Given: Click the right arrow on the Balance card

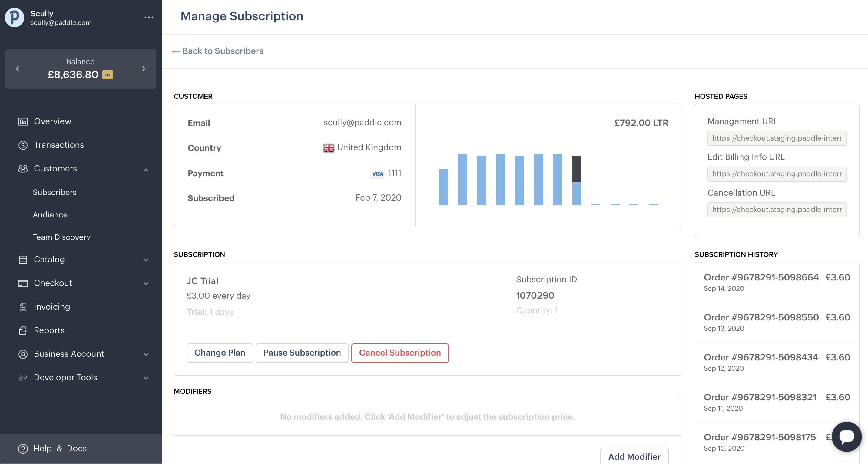Looking at the screenshot, I should (x=144, y=68).
